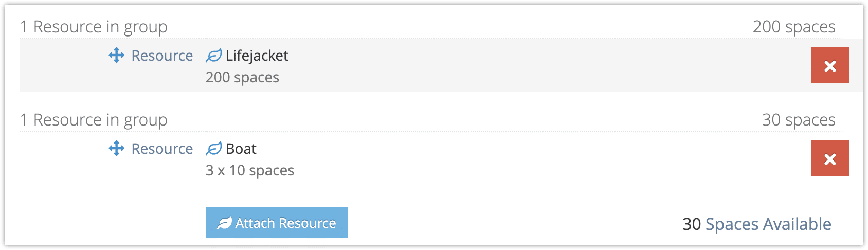Remove the Lifejacket resource with red X
Viewport: 868px width, 250px height.
pos(830,65)
